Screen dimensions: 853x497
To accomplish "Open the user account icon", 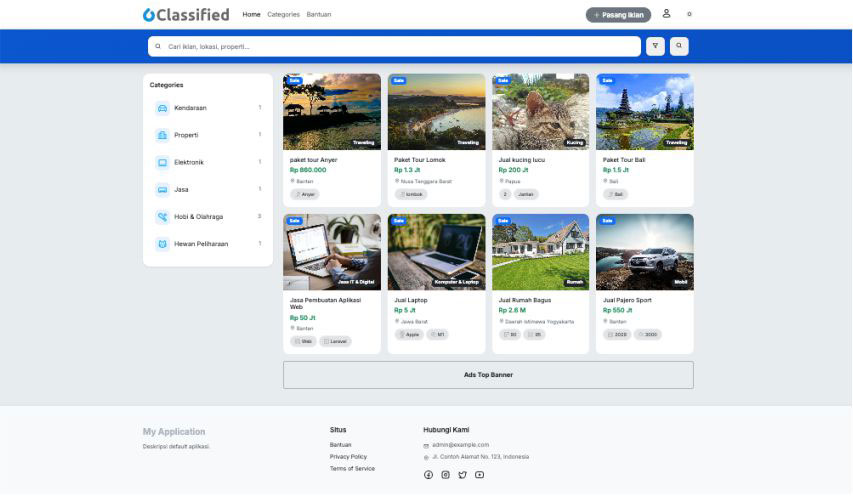I will click(x=666, y=14).
